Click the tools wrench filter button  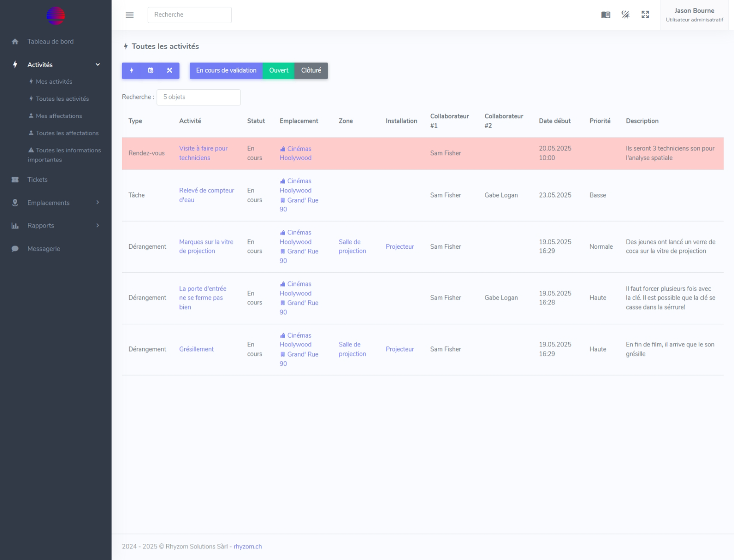click(x=169, y=71)
